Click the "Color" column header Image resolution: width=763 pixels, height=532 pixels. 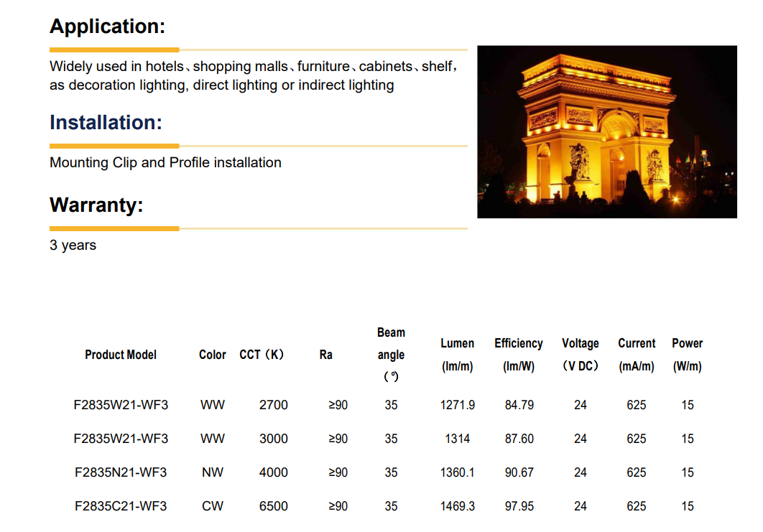(x=212, y=355)
